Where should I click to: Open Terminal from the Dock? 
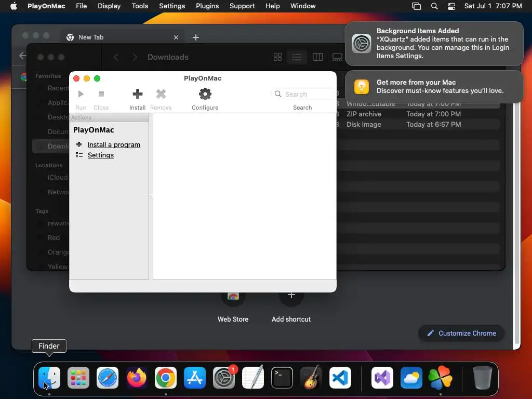tap(282, 378)
